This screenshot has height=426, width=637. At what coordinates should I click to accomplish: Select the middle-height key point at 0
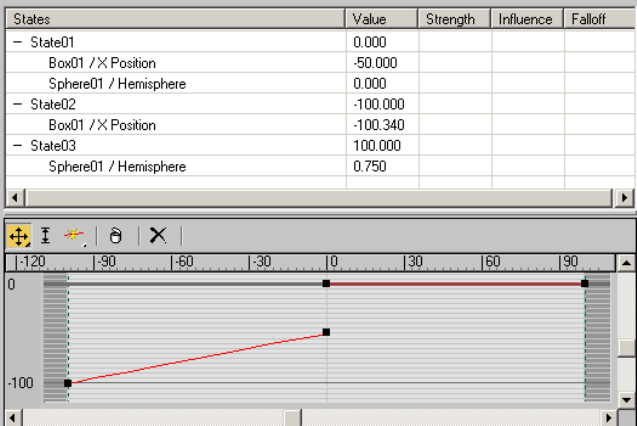pos(326,332)
